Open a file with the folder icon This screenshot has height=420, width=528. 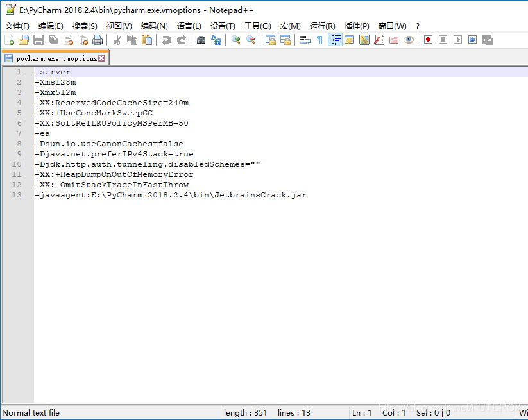click(24, 40)
